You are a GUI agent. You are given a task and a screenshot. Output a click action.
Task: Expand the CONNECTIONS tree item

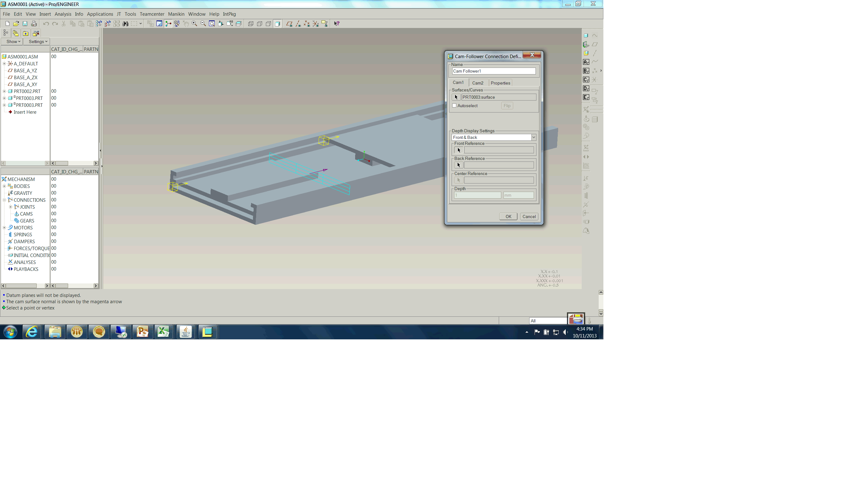[x=4, y=200]
